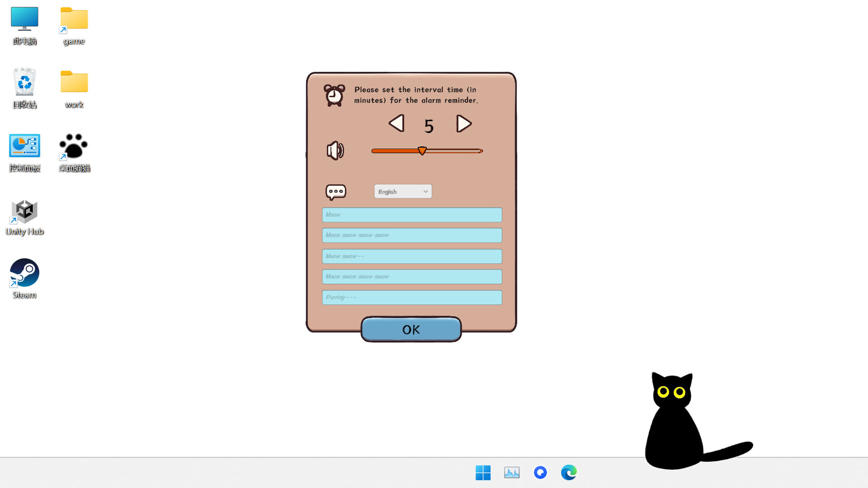The width and height of the screenshot is (868, 488).
Task: Click the alarm clock icon
Action: (x=334, y=95)
